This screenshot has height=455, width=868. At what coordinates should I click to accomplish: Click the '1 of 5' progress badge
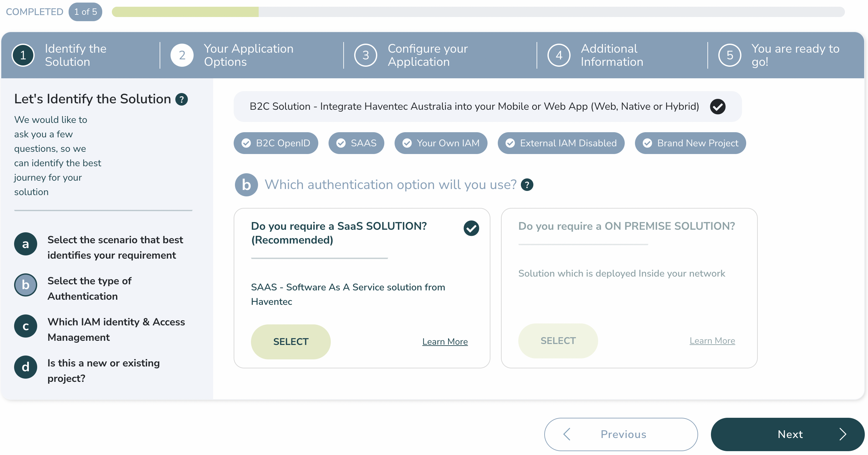(85, 12)
